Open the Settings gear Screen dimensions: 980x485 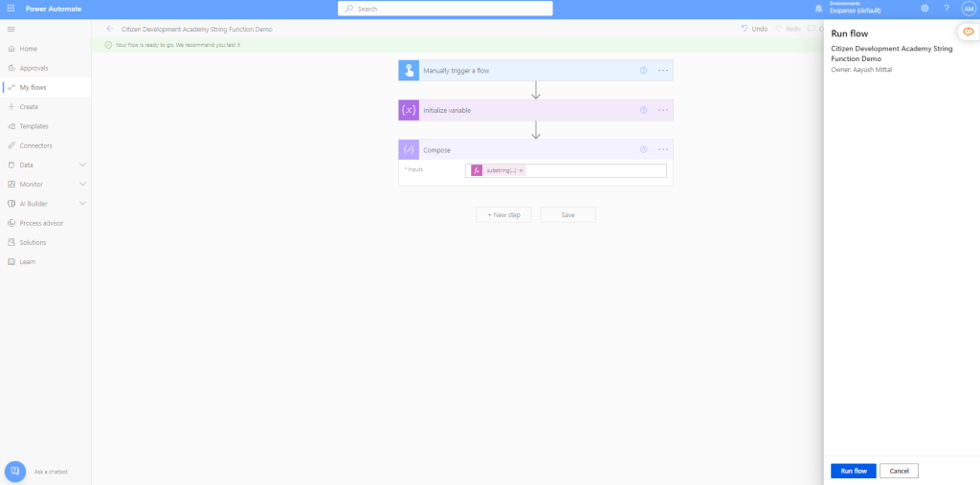click(924, 9)
